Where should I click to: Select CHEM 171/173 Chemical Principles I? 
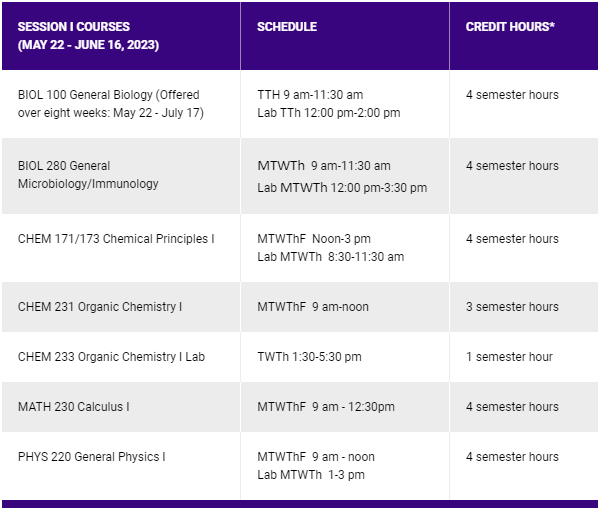tap(116, 238)
